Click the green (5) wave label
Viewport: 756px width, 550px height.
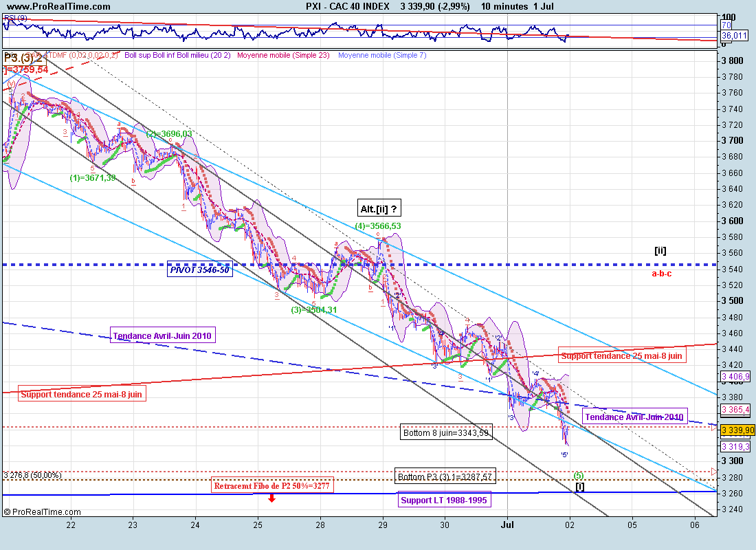point(579,476)
